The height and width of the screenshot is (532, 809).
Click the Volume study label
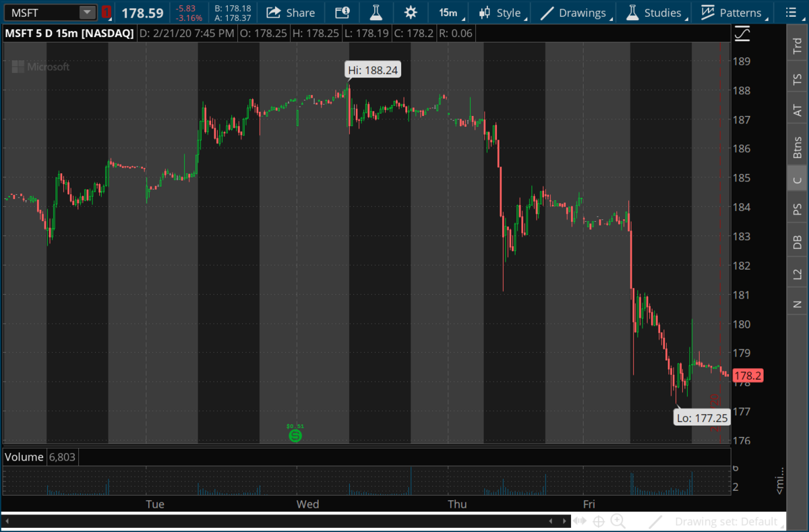pyautogui.click(x=24, y=457)
